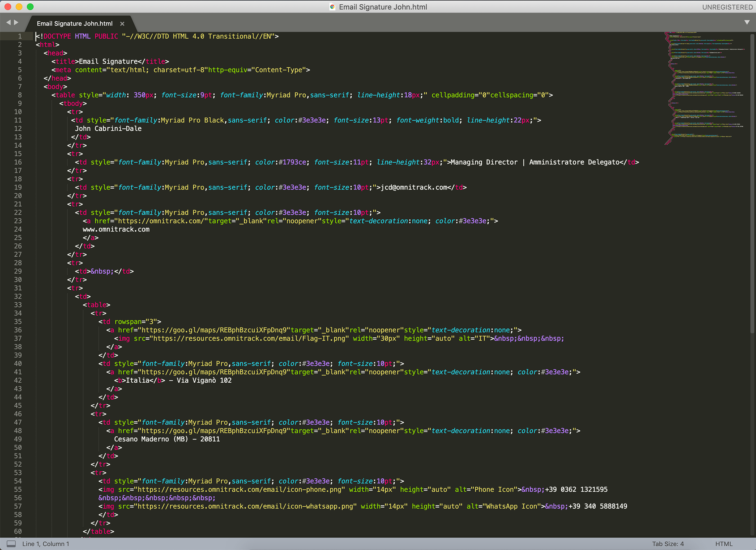Open the HTML syntax selector
The width and height of the screenshot is (756, 550).
724,544
